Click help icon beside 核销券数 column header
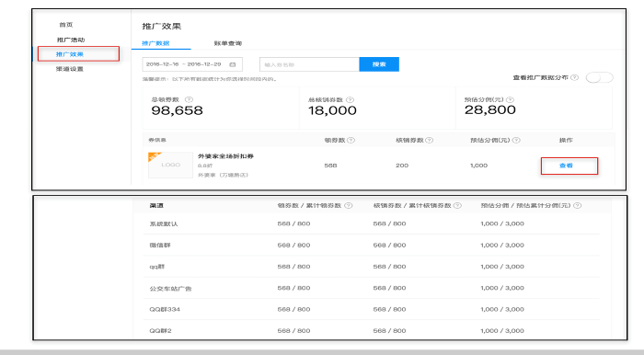Screen dimensions: 644x355 (x=430, y=141)
